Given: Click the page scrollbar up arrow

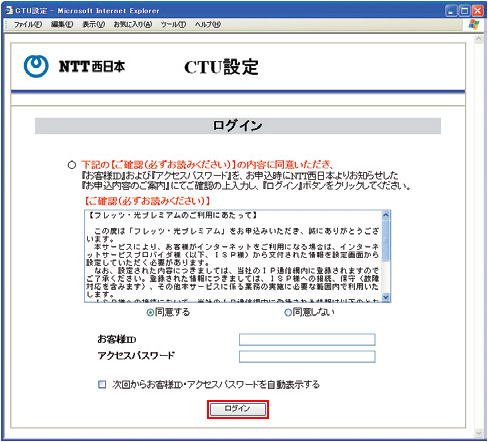Looking at the screenshot, I should coord(479,39).
